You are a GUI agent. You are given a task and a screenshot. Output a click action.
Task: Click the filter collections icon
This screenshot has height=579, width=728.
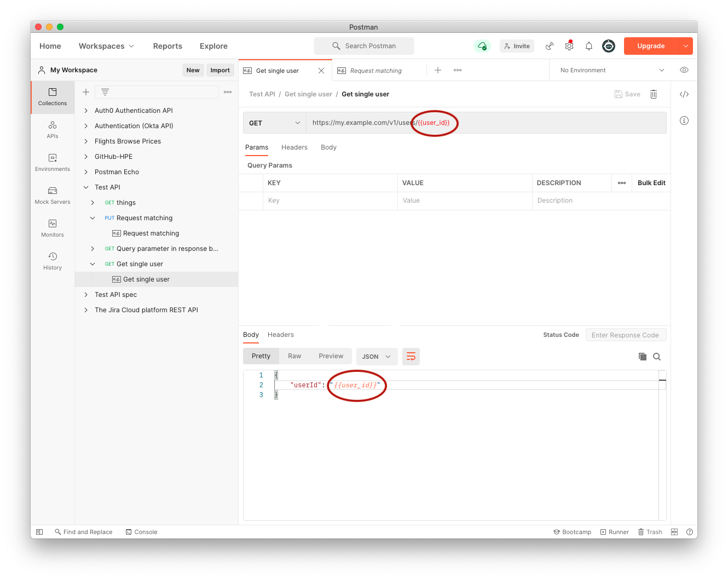coord(105,92)
